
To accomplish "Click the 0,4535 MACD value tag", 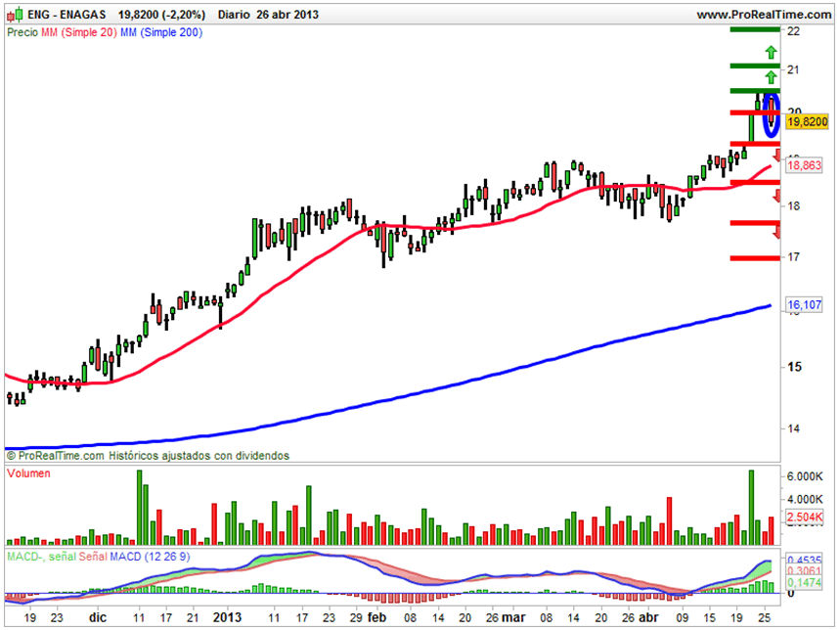I will pyautogui.click(x=804, y=561).
